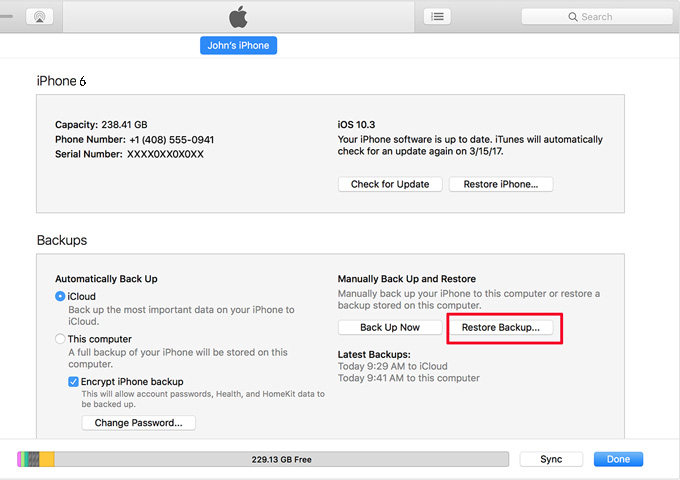Click the Backups section heading
Viewport: 680px width, 480px height.
62,240
